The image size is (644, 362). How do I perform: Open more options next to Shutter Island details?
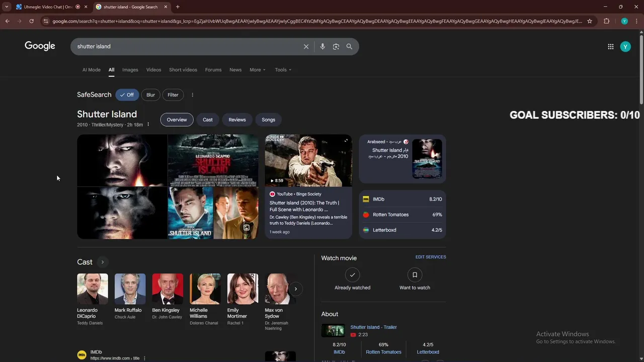tap(148, 124)
